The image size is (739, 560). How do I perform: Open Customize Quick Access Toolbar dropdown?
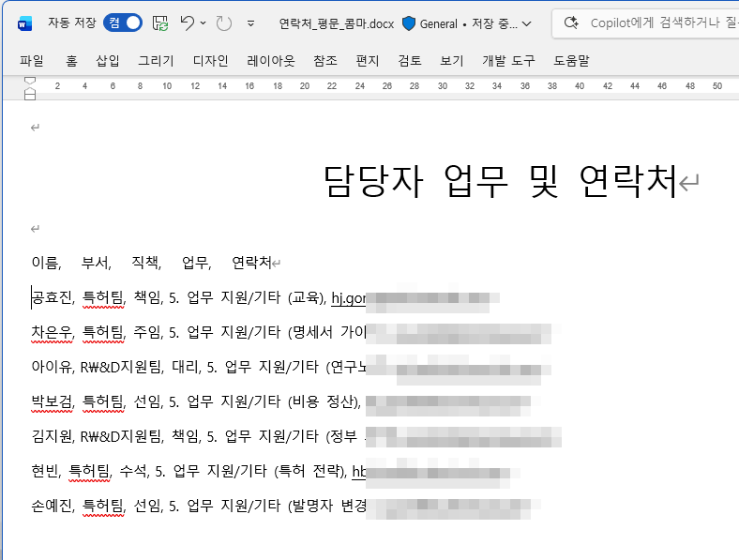(x=250, y=23)
